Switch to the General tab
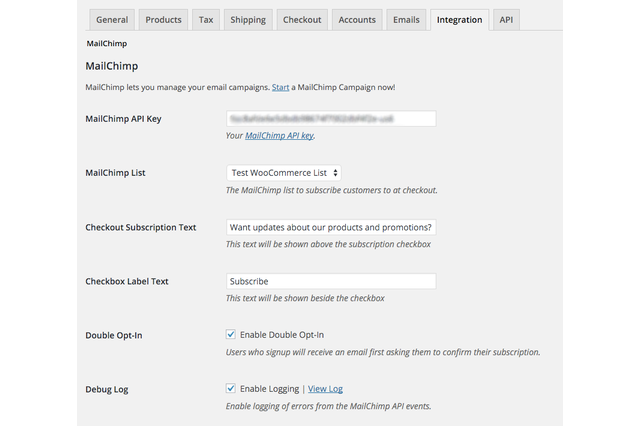The image size is (640, 426). click(112, 20)
